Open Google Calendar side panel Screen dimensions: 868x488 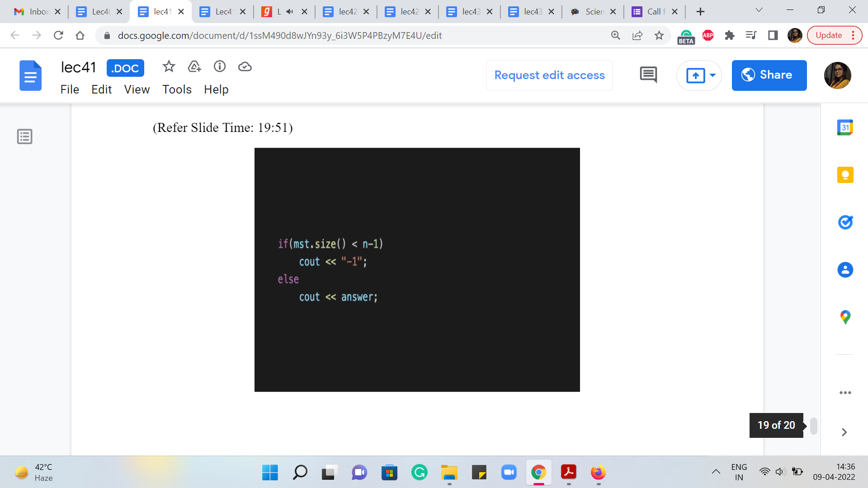845,127
